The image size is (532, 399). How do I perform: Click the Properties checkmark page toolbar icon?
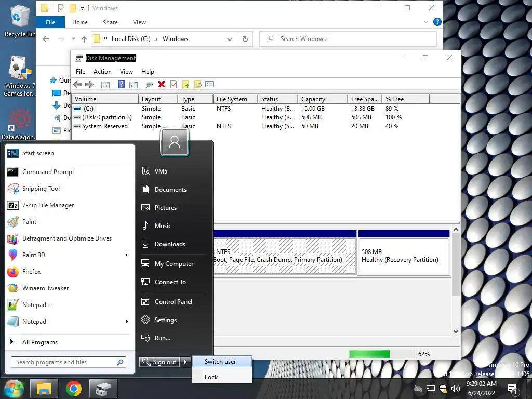[x=174, y=84]
